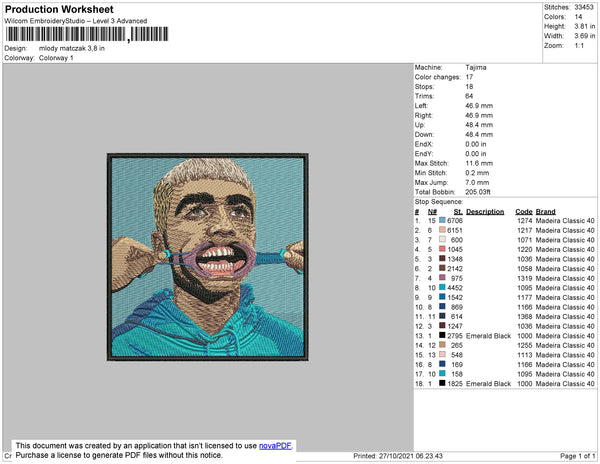Click the Min Stitch value 0.2 mm

click(x=477, y=173)
